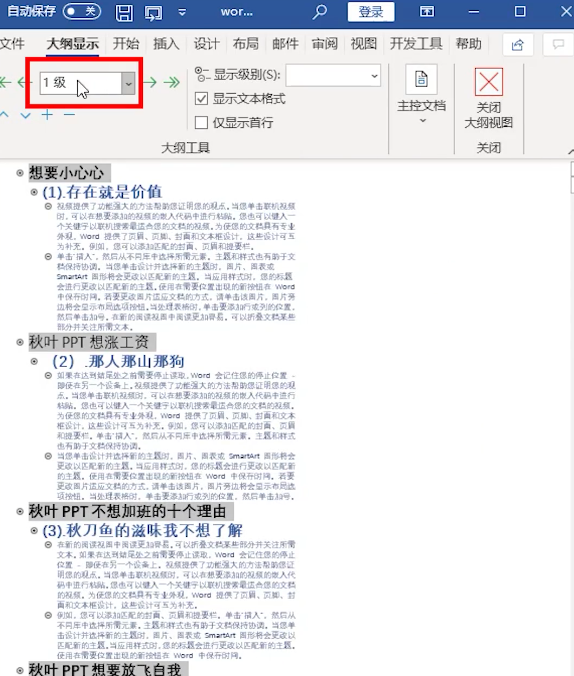Screen dimensions: 574x676
Task: Toggle the AutoSave switch
Action: 82,11
